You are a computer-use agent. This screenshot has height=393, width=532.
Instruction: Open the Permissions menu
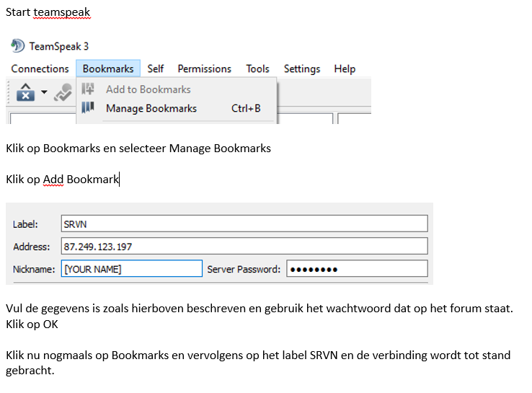point(204,69)
